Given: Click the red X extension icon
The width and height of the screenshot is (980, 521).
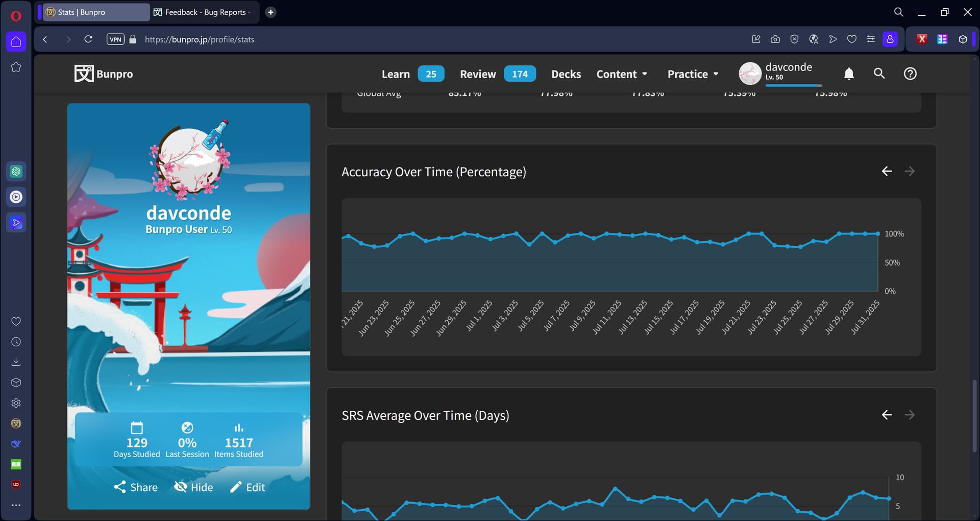Looking at the screenshot, I should click(922, 39).
